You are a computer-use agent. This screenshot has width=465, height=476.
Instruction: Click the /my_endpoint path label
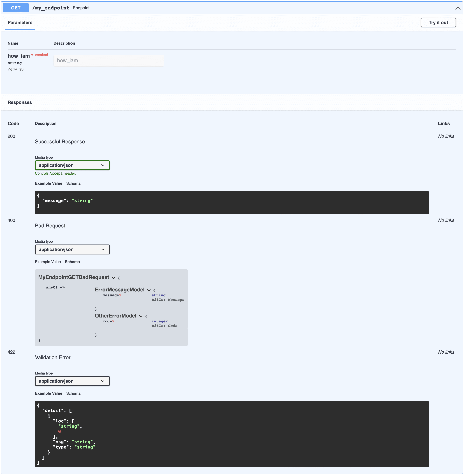pyautogui.click(x=51, y=8)
